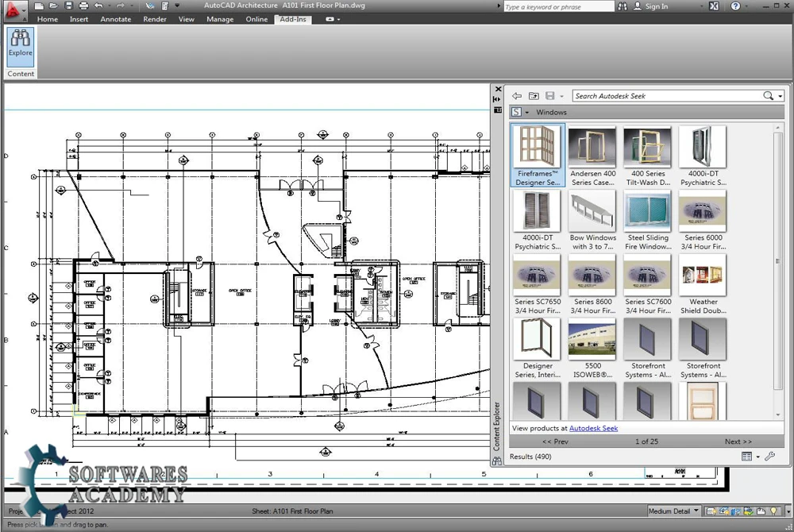Open the View ribbon tab

187,19
